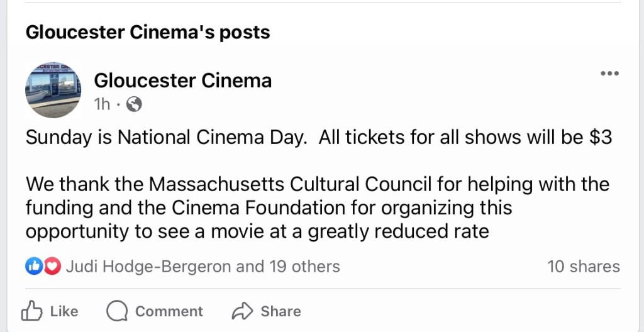Open the 10 shares list

point(583,267)
